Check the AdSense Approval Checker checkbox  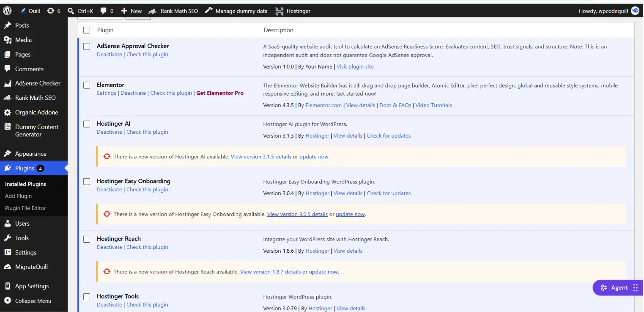click(87, 47)
